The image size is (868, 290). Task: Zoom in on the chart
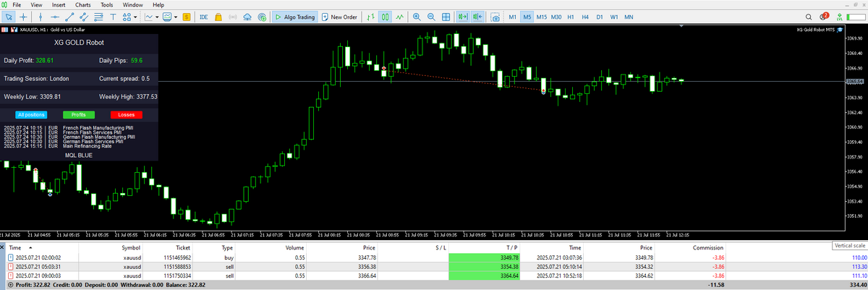coord(417,17)
